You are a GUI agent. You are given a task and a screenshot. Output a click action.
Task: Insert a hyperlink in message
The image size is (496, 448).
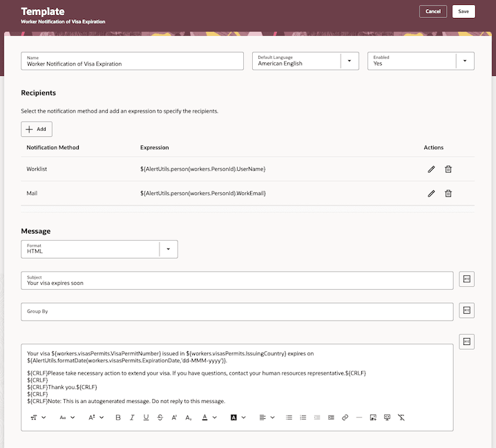pyautogui.click(x=345, y=418)
